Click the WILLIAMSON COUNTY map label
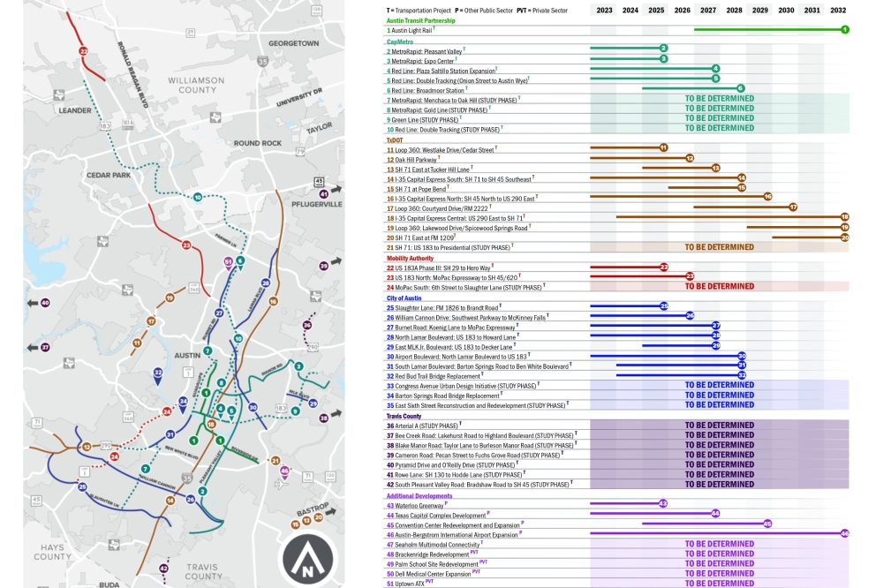 coord(197,85)
